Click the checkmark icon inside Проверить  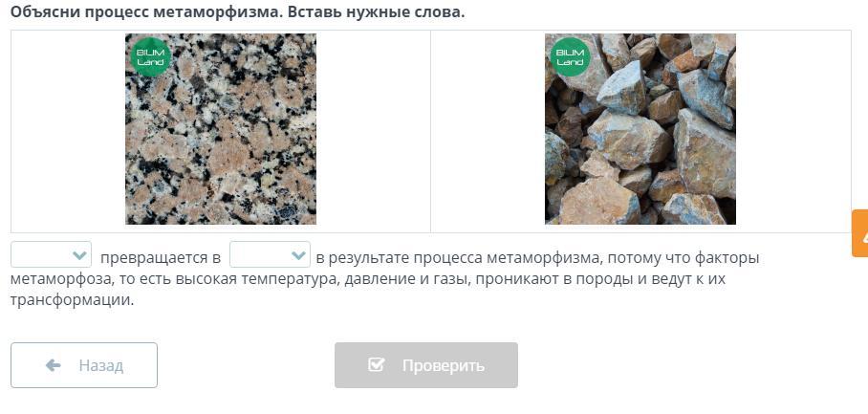[x=376, y=364]
